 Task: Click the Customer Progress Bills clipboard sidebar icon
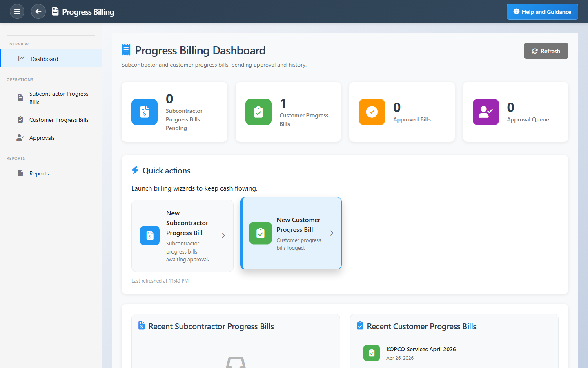pos(20,120)
